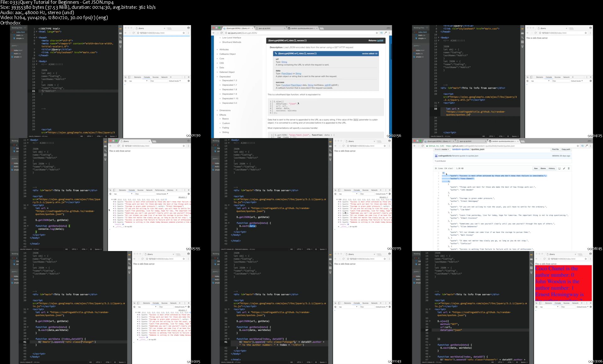
Task: Switch to Network tab in 00:01:30 DevTools
Action: [x=164, y=77]
